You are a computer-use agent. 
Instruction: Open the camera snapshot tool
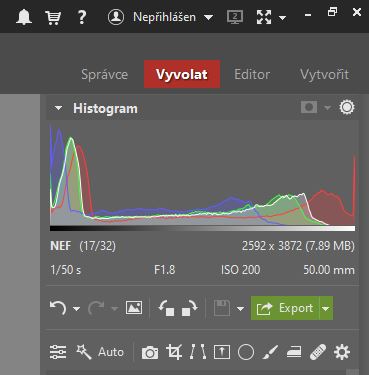coord(150,352)
